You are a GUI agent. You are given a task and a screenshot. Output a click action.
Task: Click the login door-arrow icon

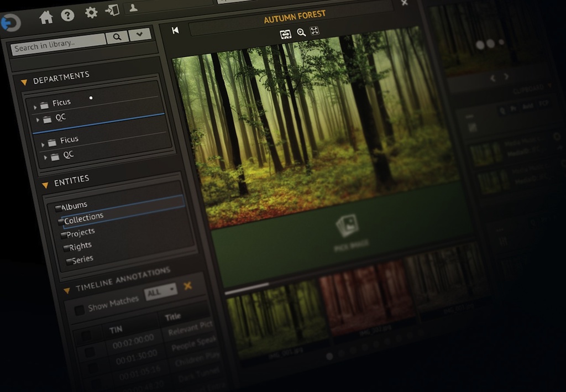pyautogui.click(x=112, y=10)
